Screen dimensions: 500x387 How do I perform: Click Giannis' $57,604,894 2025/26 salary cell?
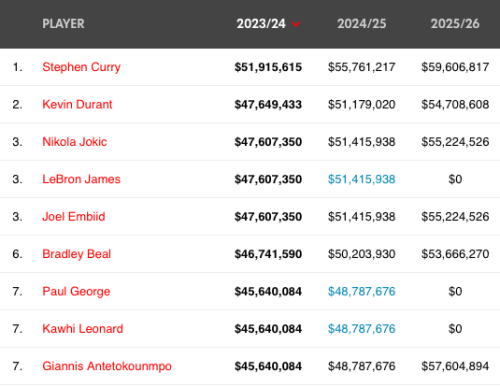coord(455,366)
